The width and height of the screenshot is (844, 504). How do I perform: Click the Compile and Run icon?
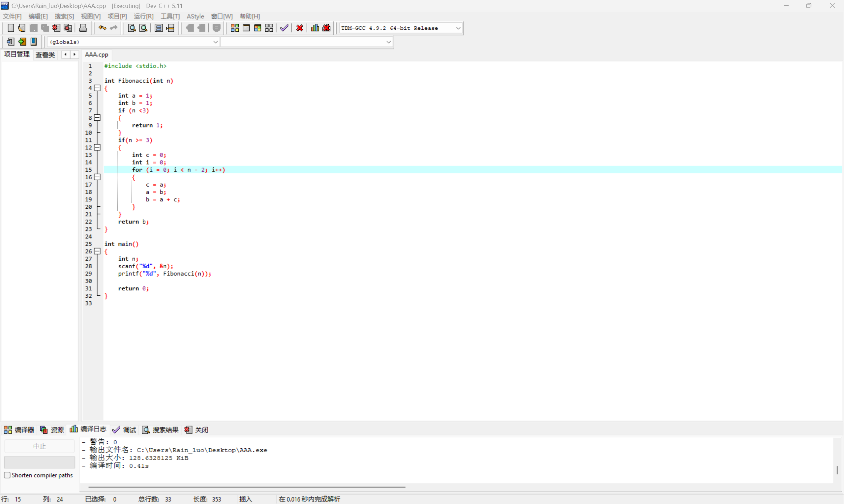(x=257, y=28)
